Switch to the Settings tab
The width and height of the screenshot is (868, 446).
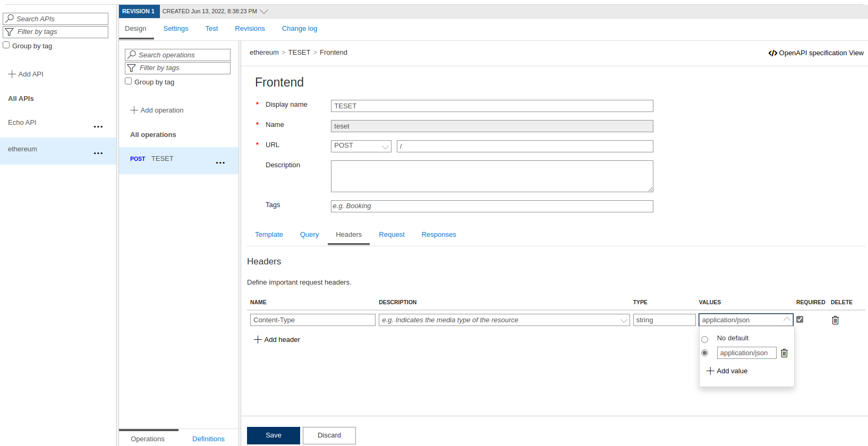coord(176,29)
